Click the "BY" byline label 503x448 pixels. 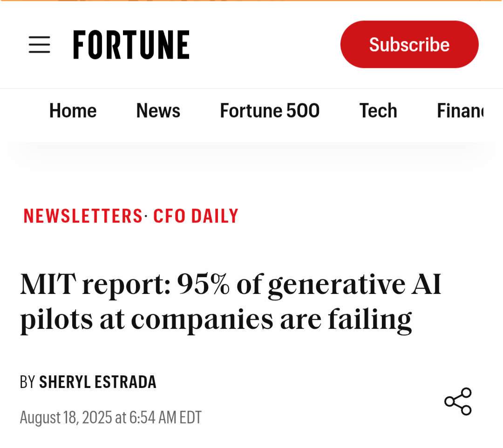point(27,382)
